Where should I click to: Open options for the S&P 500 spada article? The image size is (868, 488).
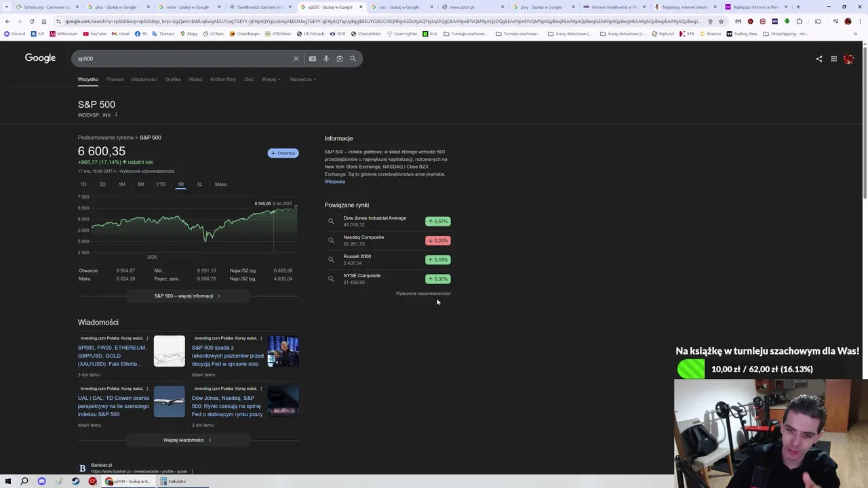pos(261,338)
